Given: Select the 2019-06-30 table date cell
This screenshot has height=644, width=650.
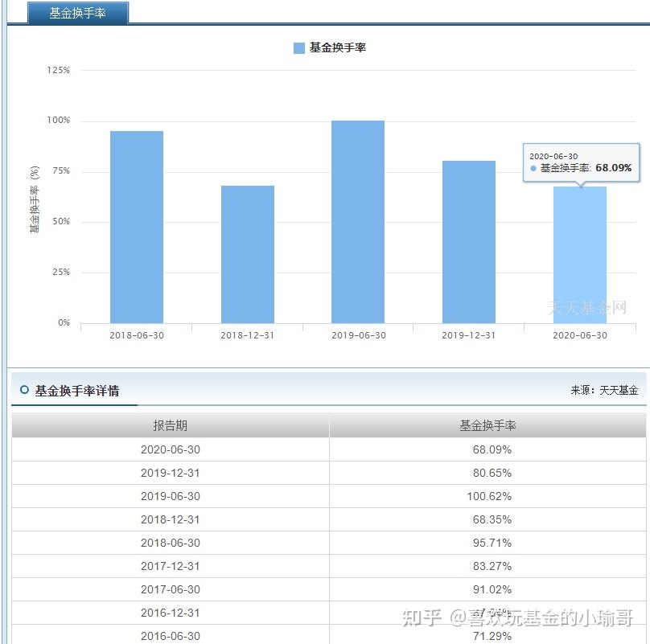Looking at the screenshot, I should (x=171, y=496).
